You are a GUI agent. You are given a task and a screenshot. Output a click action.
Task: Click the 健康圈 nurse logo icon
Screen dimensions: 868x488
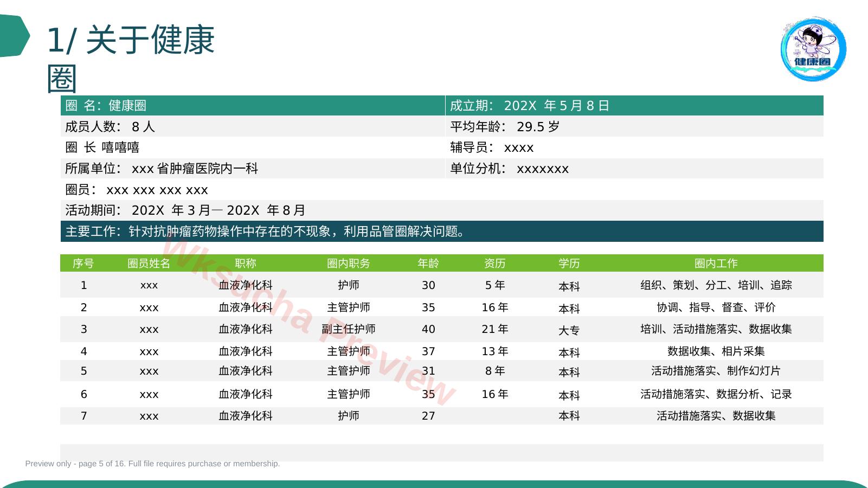813,49
